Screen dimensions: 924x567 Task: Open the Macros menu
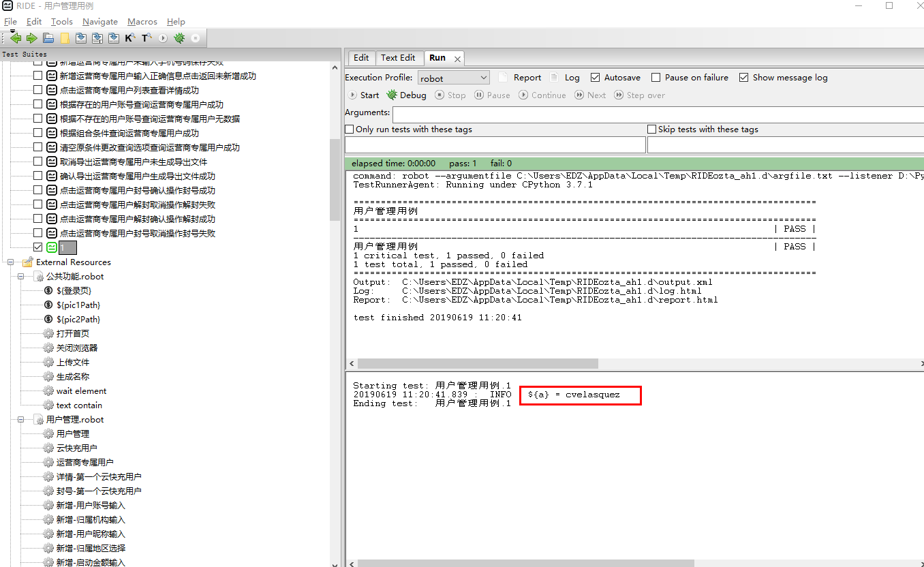tap(142, 22)
